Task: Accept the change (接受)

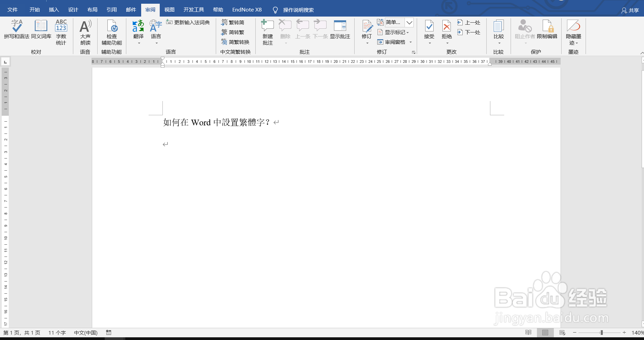Action: click(429, 29)
